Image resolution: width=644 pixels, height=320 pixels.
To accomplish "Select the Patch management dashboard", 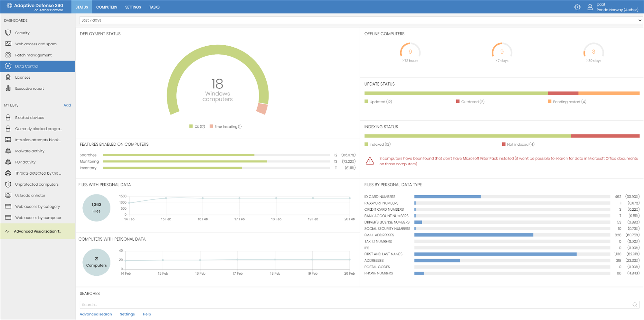I will coord(33,55).
